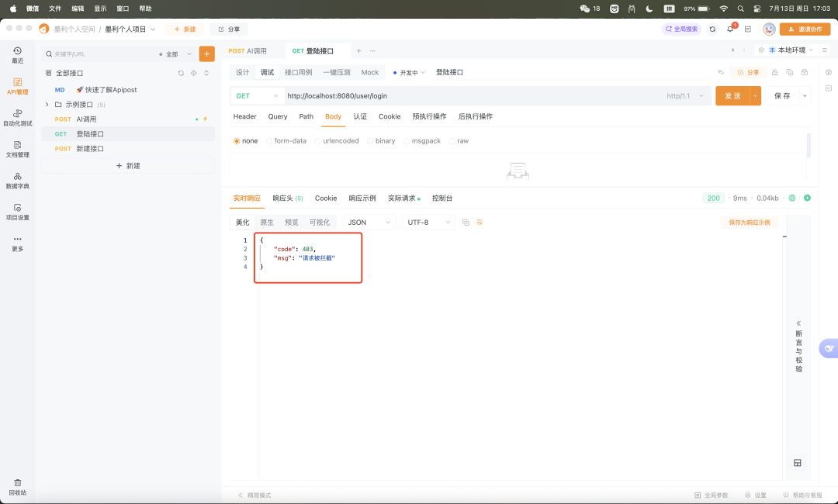Click the 全局搜索 button
Screen dimensions: 838x504
point(681,29)
